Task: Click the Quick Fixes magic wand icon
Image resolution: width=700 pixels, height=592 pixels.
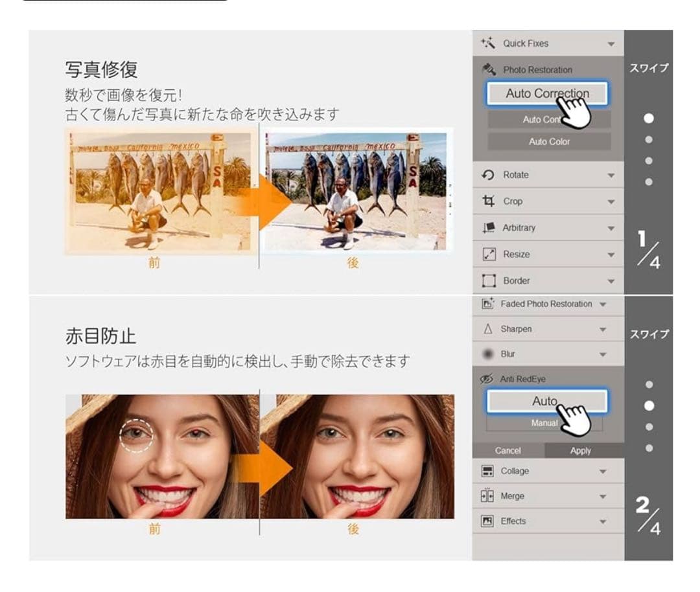Action: 488,43
